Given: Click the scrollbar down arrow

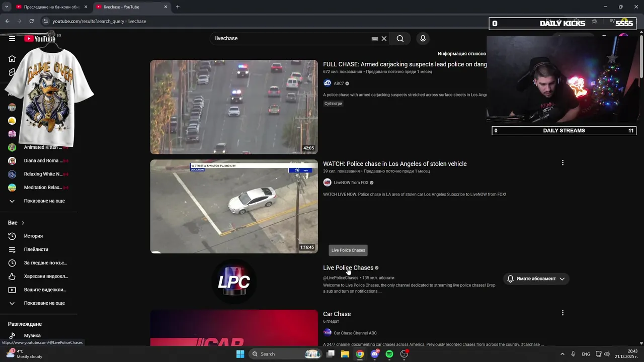Looking at the screenshot, I should [641, 343].
